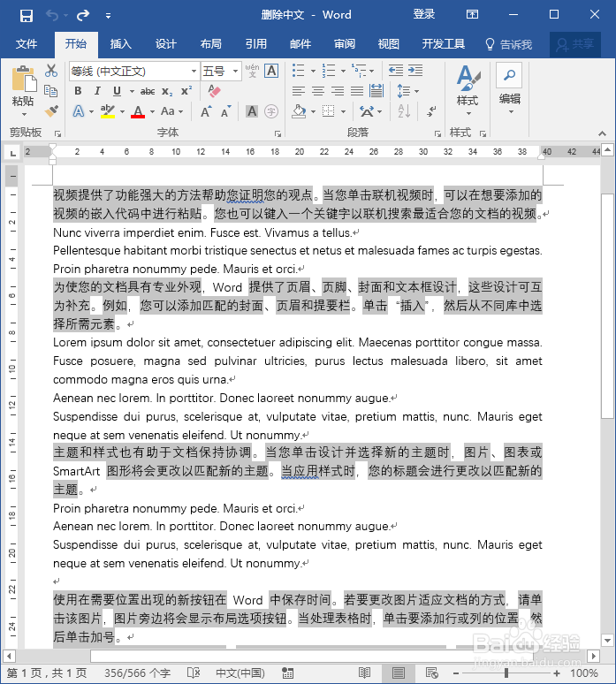This screenshot has height=684, width=616.
Task: Open the 段落 dialog launcher
Action: [437, 133]
